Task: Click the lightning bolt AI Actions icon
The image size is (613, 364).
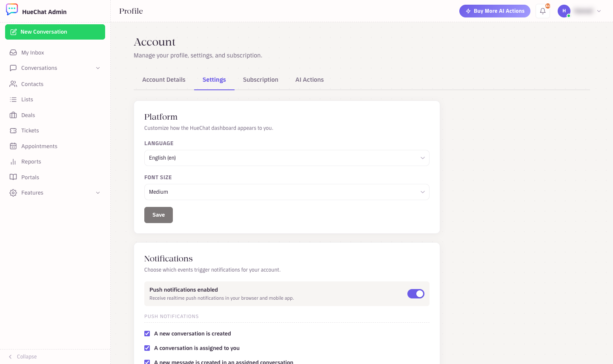Action: [x=468, y=11]
